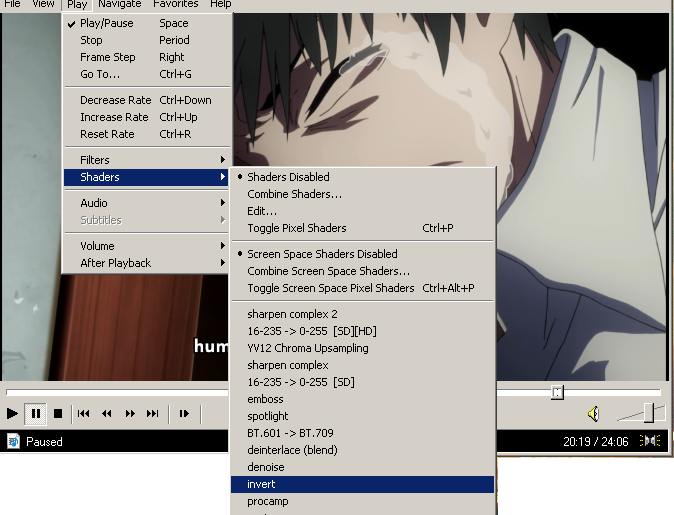This screenshot has height=515, width=674.
Task: Skip to the next chapter icon
Action: pyautogui.click(x=153, y=413)
